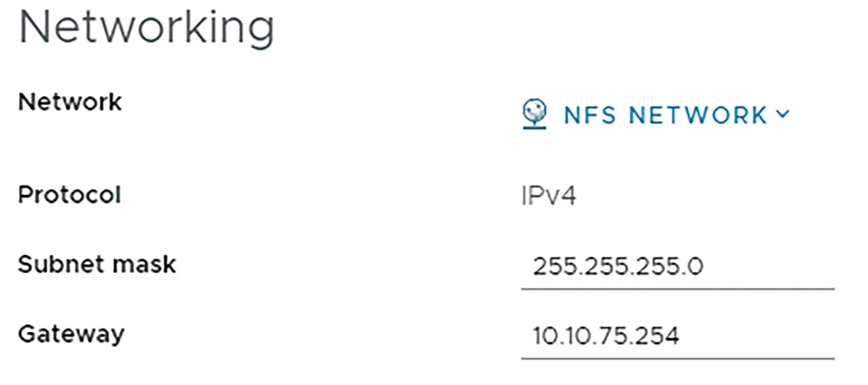Screen dimensions: 868x385
Task: Open the NFS NETWORK selector
Action: point(656,114)
